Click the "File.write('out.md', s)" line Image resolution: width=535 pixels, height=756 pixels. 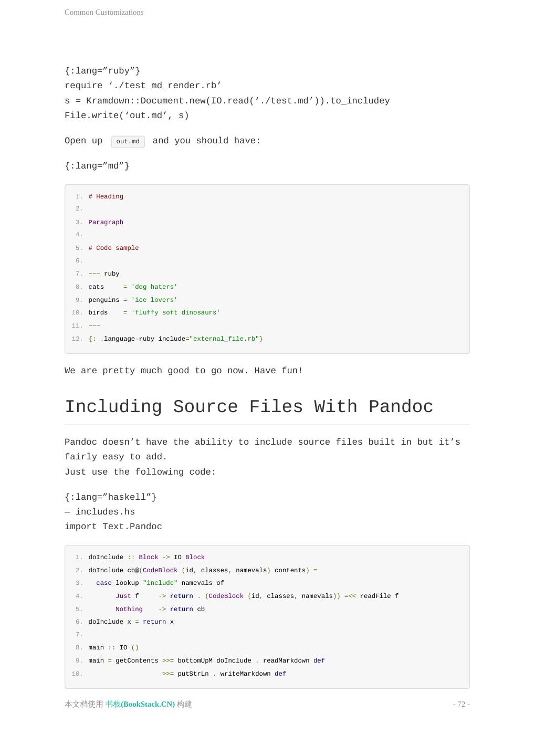127,115
